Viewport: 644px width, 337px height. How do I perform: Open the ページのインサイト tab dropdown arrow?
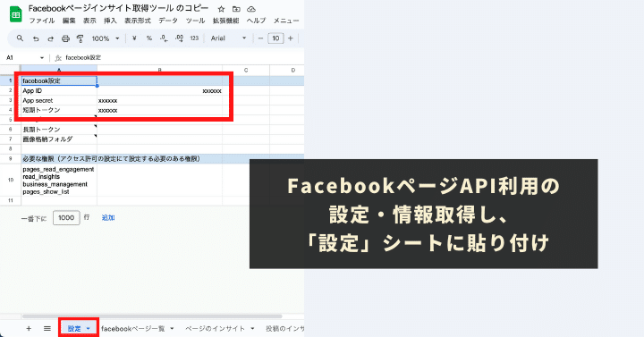252,329
